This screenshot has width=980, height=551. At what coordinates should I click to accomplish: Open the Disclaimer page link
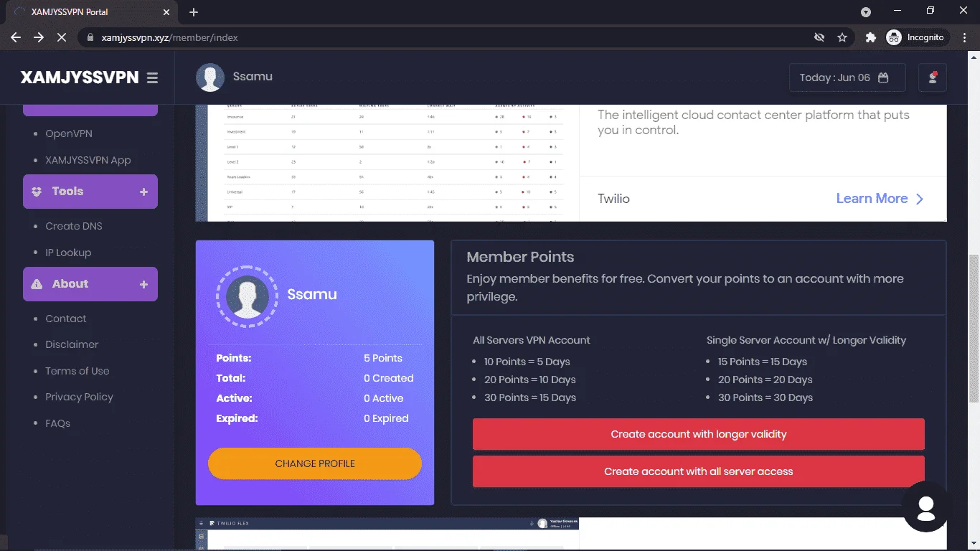[72, 344]
